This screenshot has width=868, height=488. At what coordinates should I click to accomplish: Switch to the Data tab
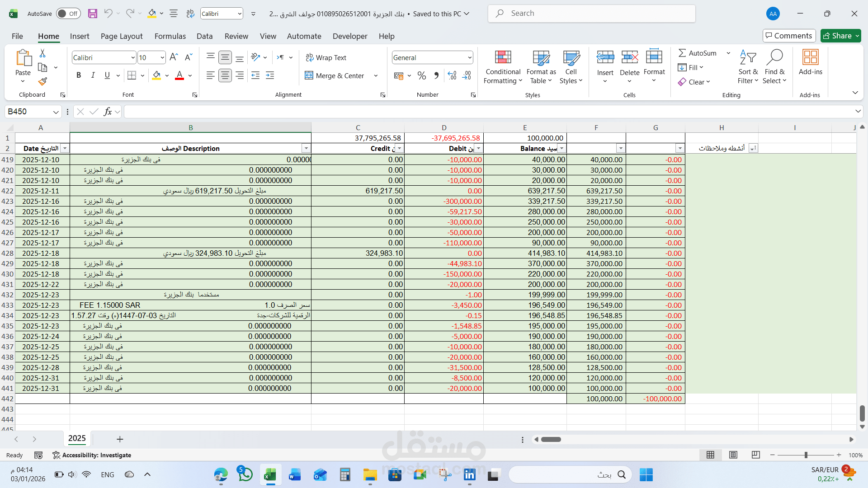[x=204, y=36]
